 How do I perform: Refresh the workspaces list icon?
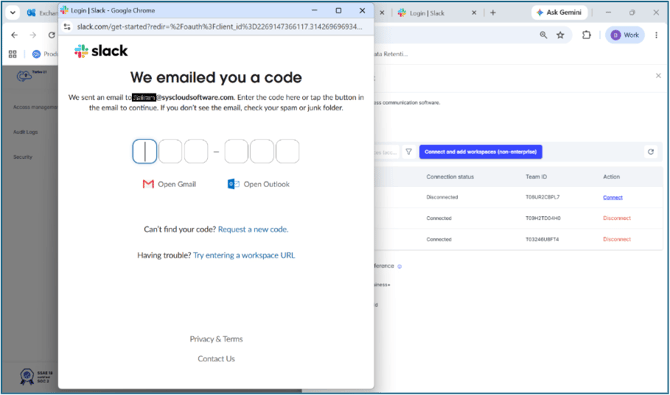tap(651, 152)
